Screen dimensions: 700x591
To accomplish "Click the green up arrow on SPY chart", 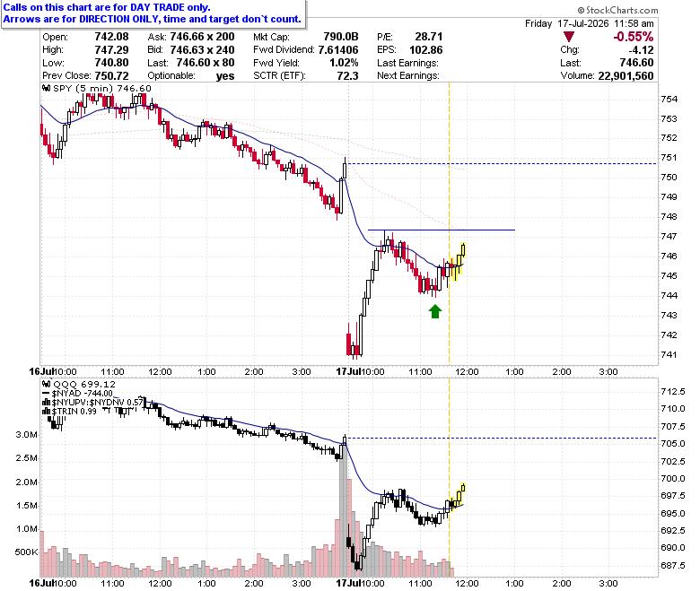I will click(435, 311).
